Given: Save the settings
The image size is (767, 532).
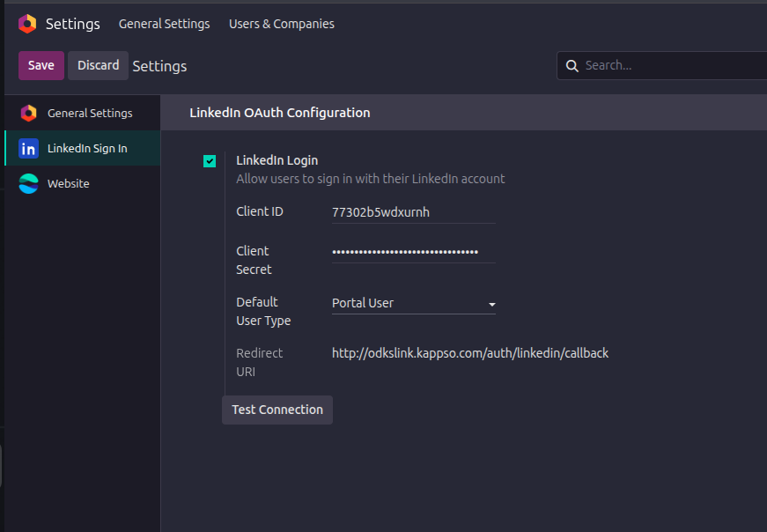Looking at the screenshot, I should [41, 65].
